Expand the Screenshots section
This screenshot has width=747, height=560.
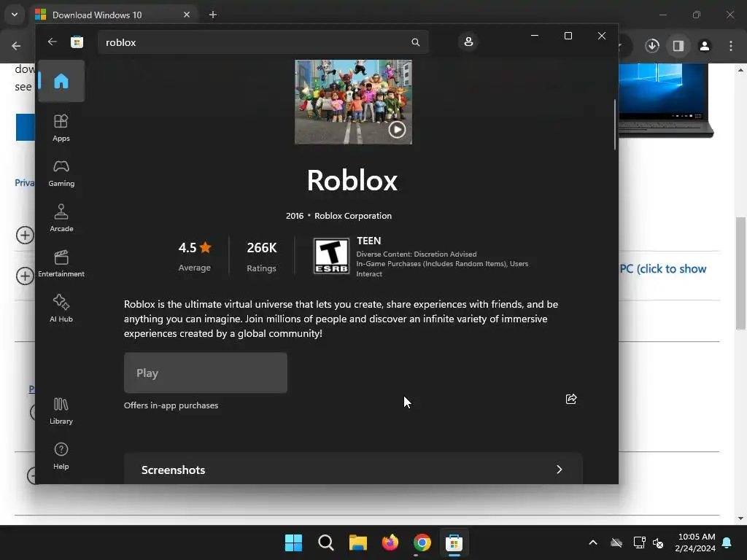(353, 470)
